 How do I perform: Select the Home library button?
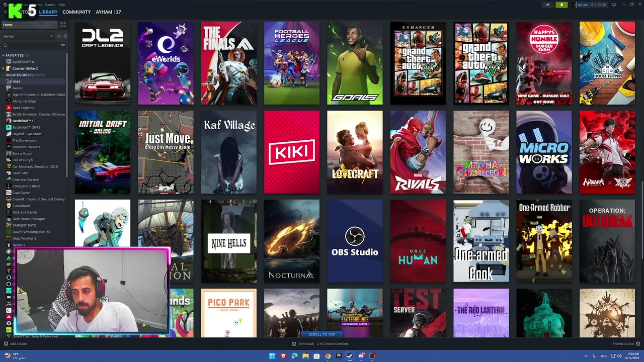point(29,25)
